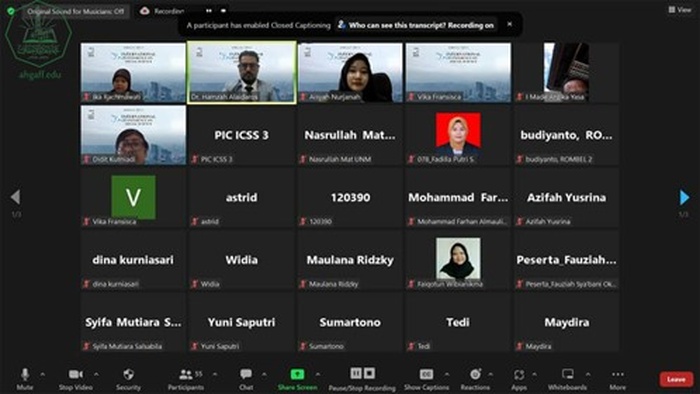Expand options arrow beside Show Captions

(447, 374)
